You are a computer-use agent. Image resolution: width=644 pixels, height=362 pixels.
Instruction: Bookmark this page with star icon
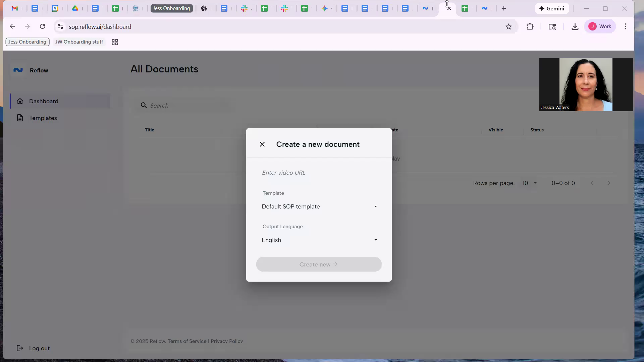point(508,27)
